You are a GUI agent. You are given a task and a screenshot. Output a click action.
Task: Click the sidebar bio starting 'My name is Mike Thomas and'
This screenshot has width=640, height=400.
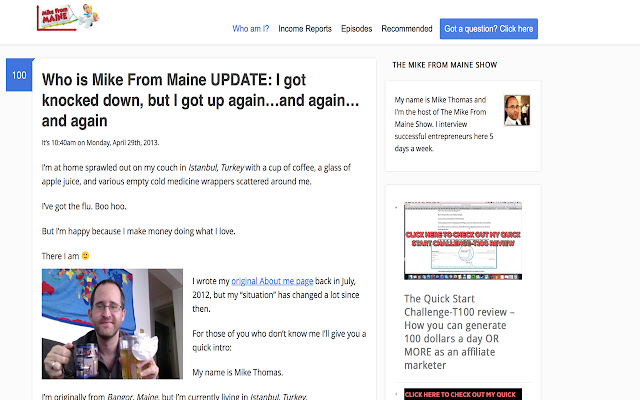(x=444, y=124)
